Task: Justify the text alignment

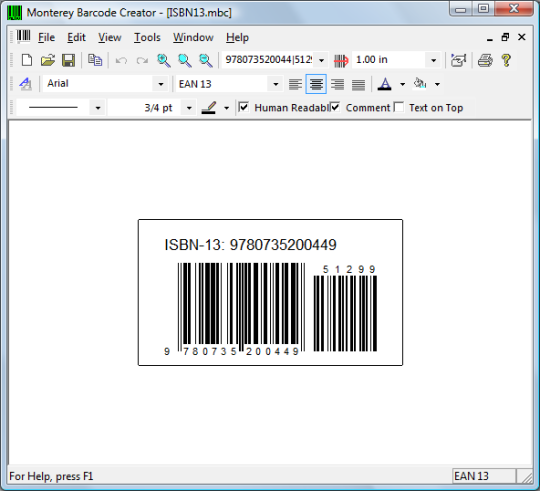Action: (x=358, y=84)
